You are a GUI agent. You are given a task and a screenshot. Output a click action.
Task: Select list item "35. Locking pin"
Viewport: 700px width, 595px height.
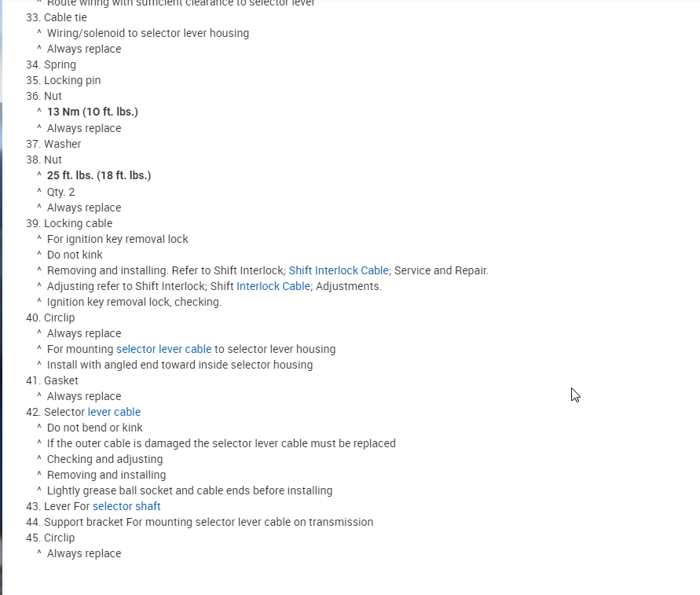click(x=63, y=80)
